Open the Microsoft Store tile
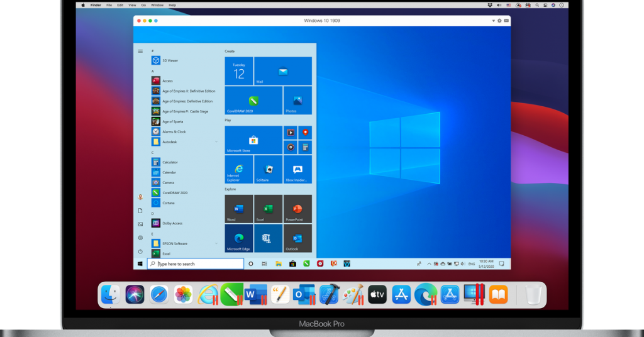The image size is (644, 337). click(253, 140)
